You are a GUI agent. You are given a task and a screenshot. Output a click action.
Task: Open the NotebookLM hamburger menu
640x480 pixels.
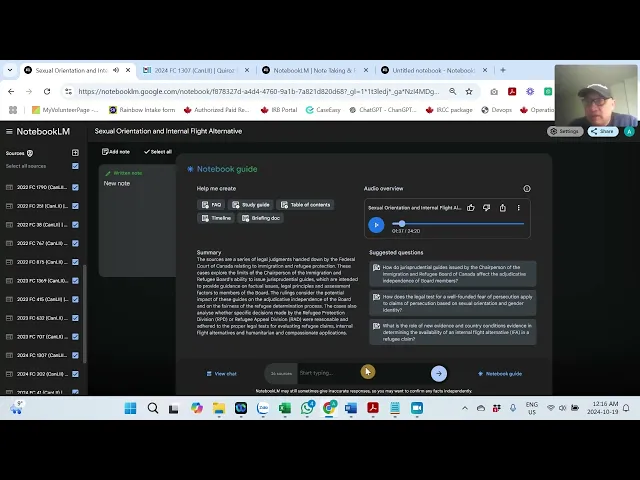[x=9, y=131]
